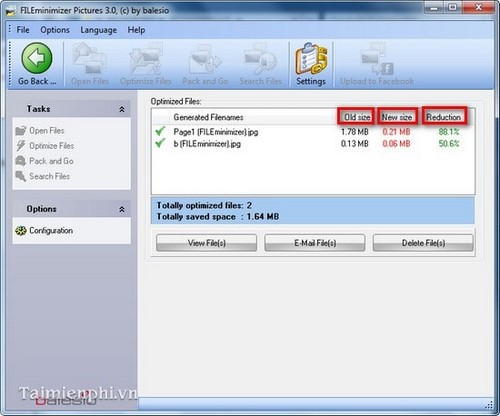The height and width of the screenshot is (416, 500).
Task: Click the Generated Filenames column header
Action: coord(208,117)
